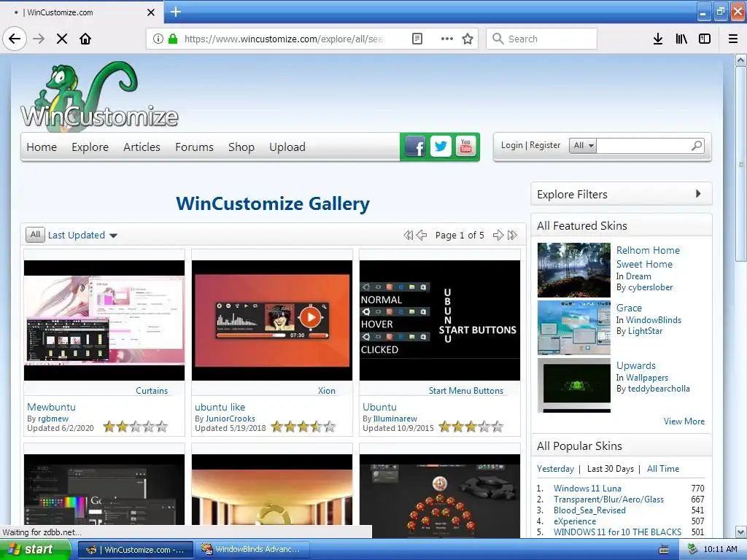Toggle reader view in address bar
747x560 pixels.
[x=417, y=39]
